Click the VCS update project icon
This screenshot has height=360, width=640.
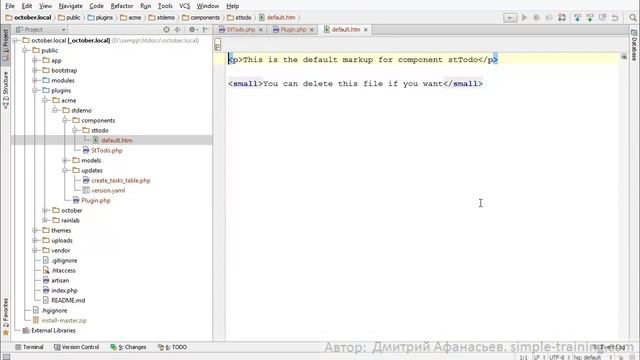[577, 18]
